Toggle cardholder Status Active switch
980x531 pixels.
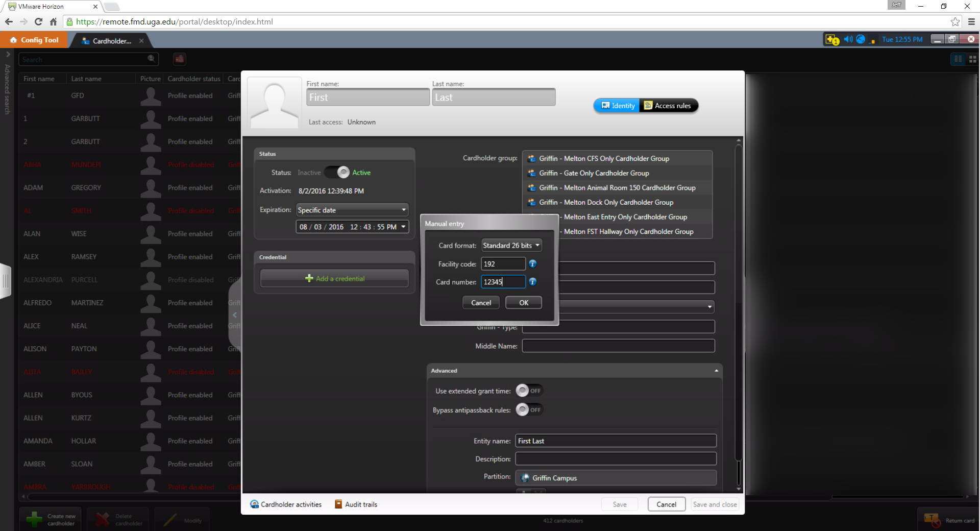pyautogui.click(x=337, y=173)
